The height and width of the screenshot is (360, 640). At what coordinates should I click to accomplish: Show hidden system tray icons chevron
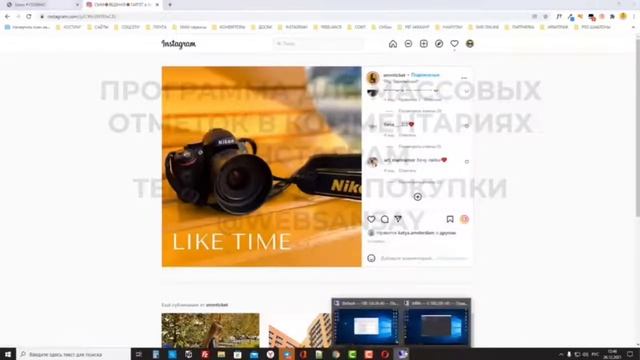[561, 354]
